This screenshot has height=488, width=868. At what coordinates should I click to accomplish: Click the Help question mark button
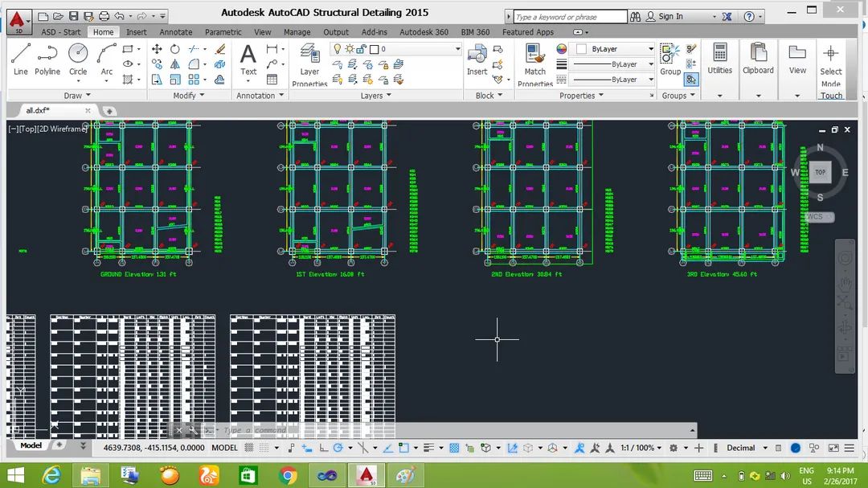pos(749,17)
